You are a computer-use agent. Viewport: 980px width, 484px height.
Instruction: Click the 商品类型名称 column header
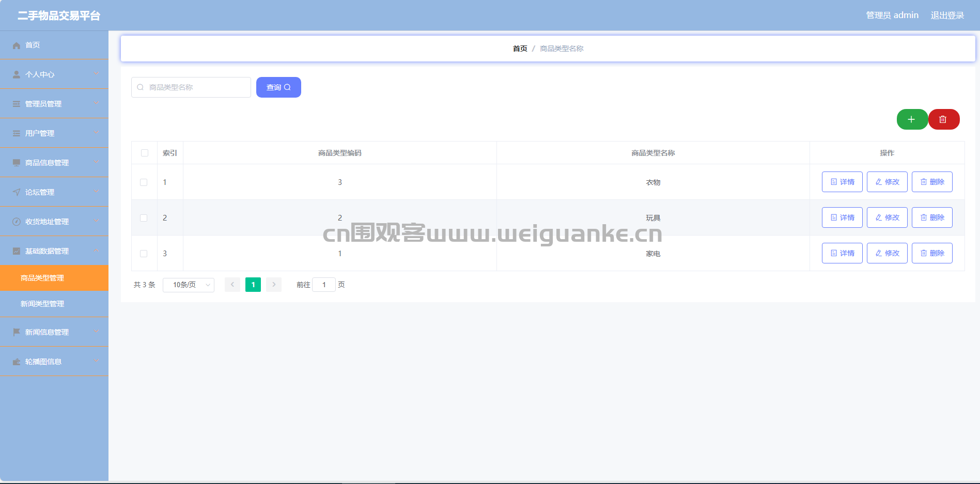point(653,153)
